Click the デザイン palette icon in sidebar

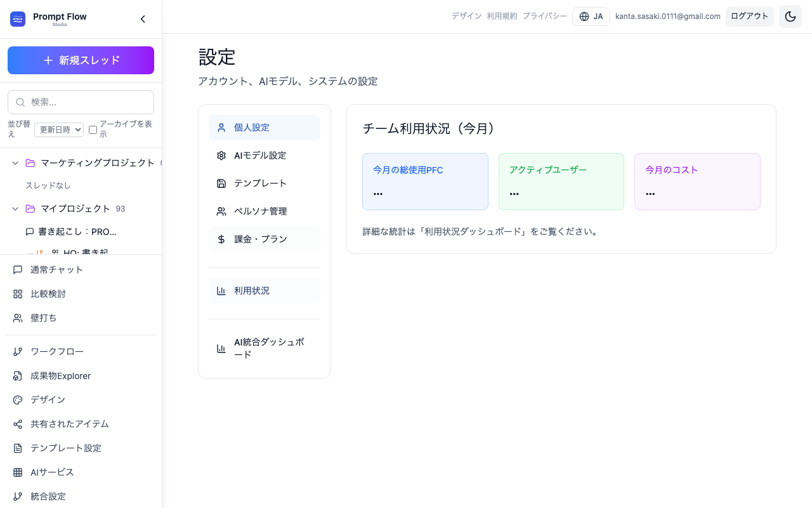coord(18,400)
